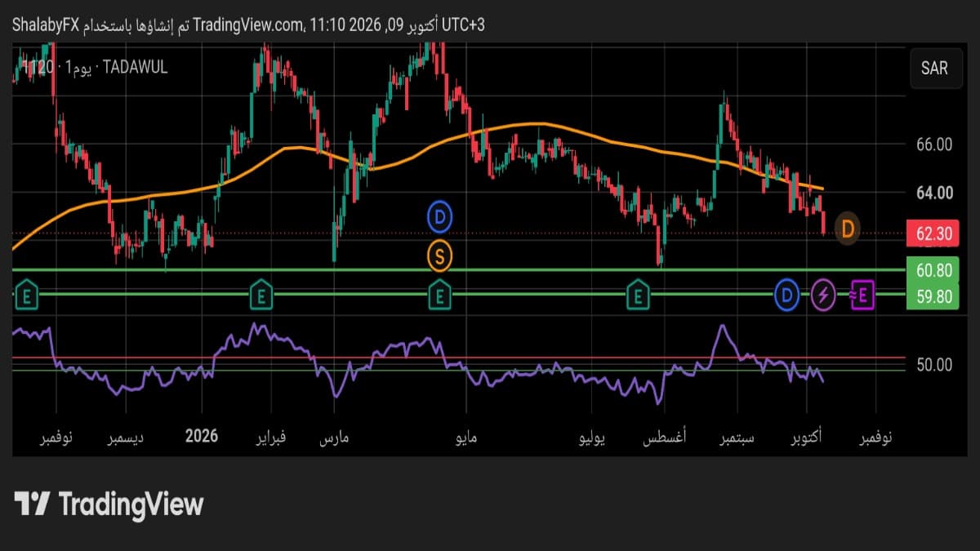The image size is (980, 551).
Task: Click the orange D marker beside the 62.30 label
Action: (848, 229)
